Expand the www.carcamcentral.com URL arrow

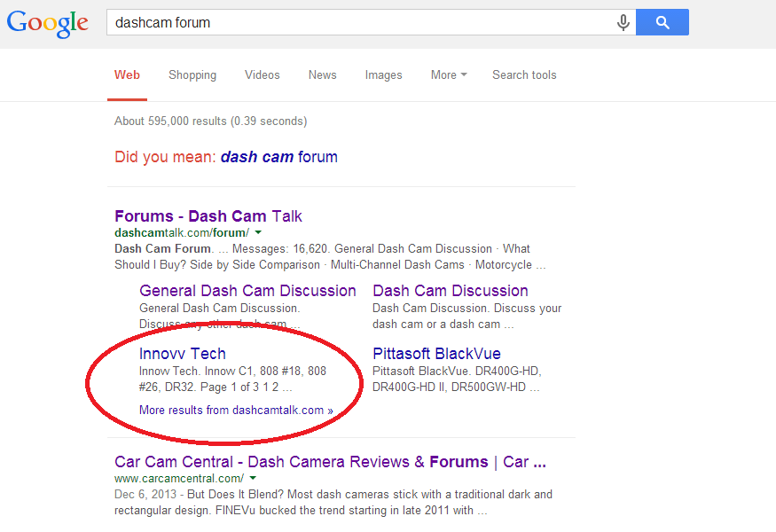tap(254, 478)
